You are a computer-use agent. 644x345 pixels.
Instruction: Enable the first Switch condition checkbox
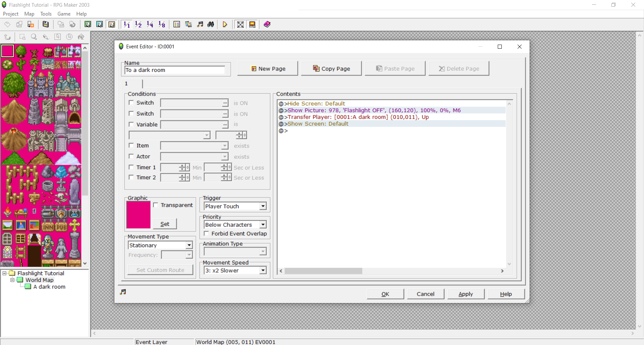pos(131,103)
